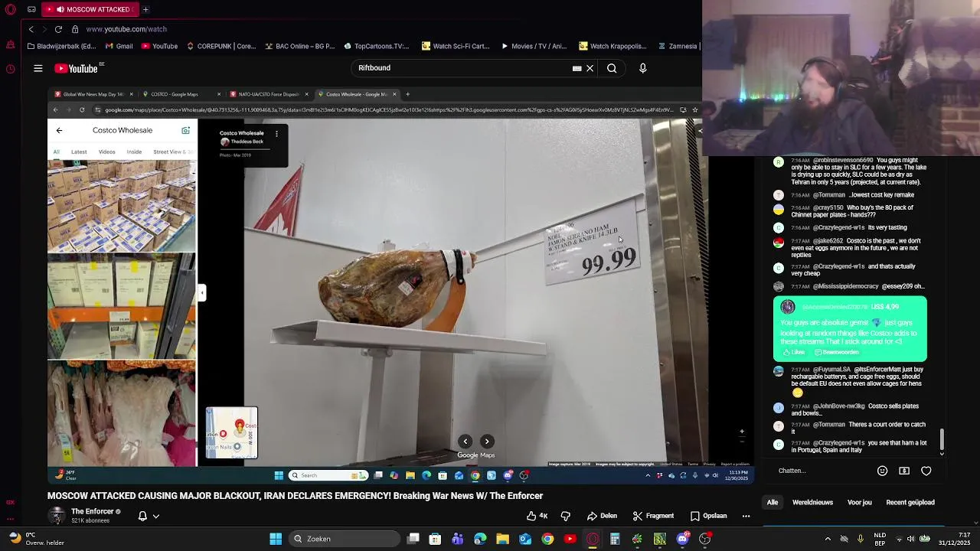Share the video via Delen

tap(602, 516)
